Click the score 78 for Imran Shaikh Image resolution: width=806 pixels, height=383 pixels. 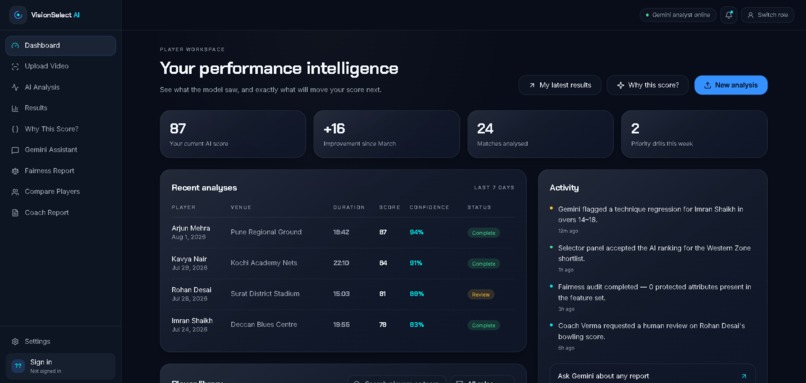click(x=383, y=325)
